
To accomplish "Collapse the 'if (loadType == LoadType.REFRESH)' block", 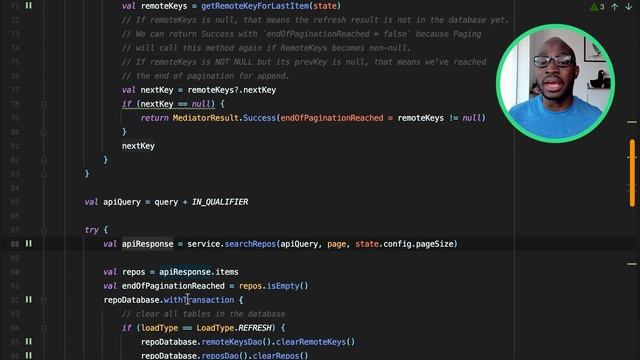I will coord(44,328).
